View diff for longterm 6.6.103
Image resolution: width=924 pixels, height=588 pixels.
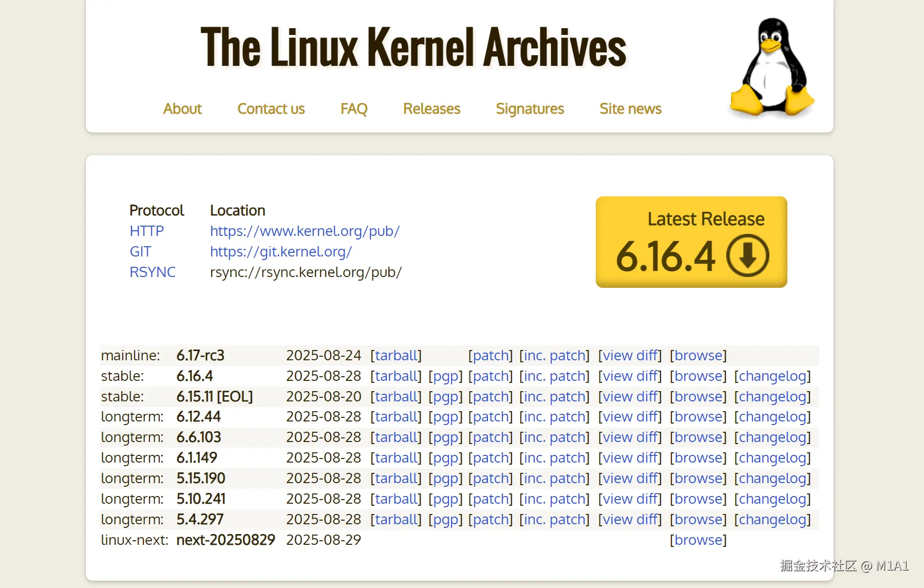tap(630, 437)
